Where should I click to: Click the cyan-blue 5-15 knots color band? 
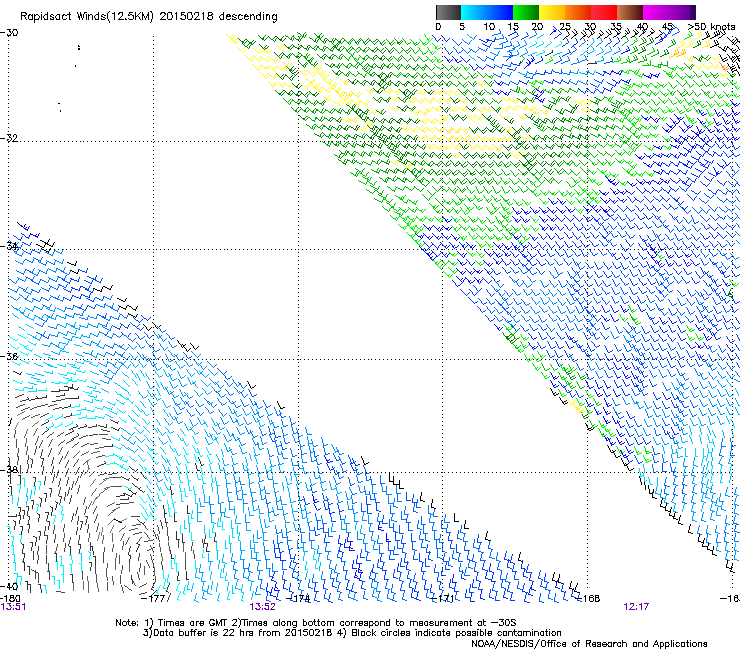pyautogui.click(x=487, y=12)
